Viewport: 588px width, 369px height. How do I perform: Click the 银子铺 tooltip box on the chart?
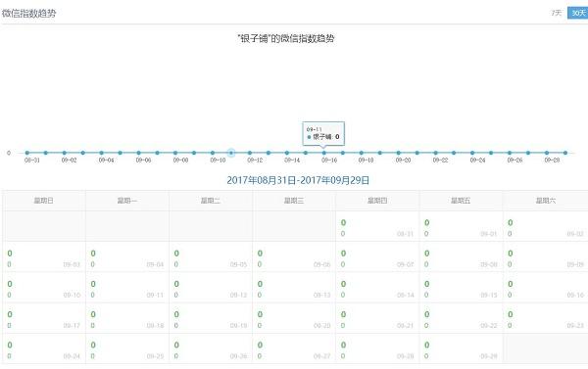click(323, 133)
